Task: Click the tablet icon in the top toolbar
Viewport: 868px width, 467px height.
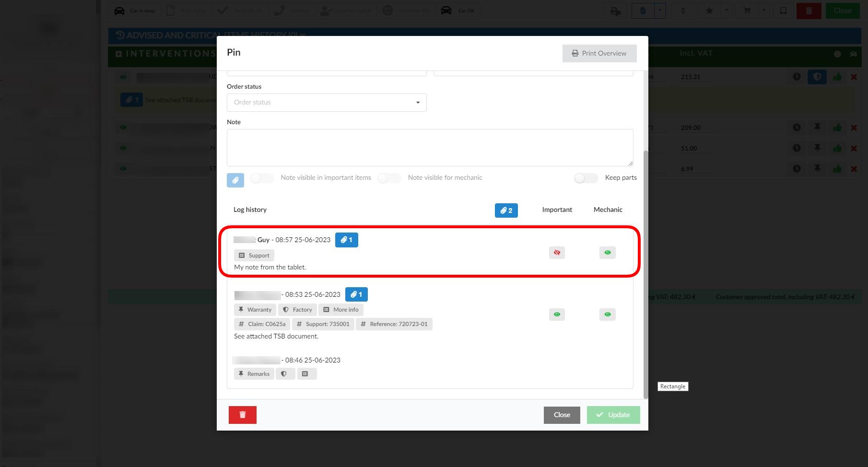Action: tap(783, 11)
